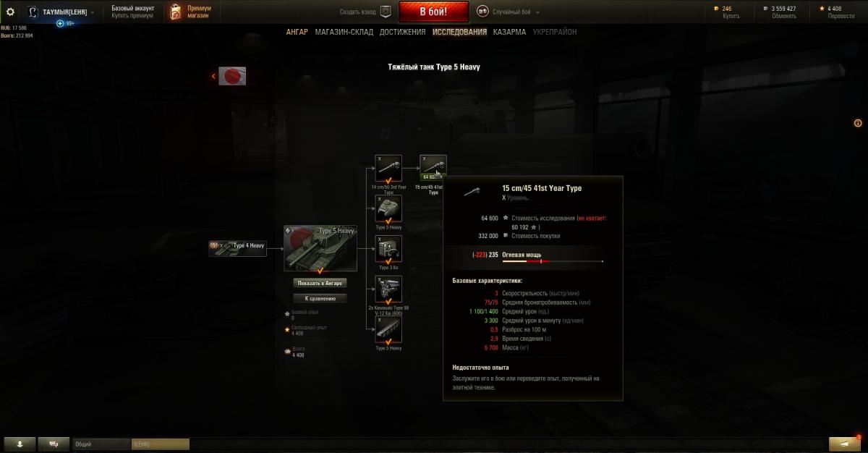Select the Type 5 Heavy turret module
Viewport: 868px width, 453px height.
[x=388, y=208]
